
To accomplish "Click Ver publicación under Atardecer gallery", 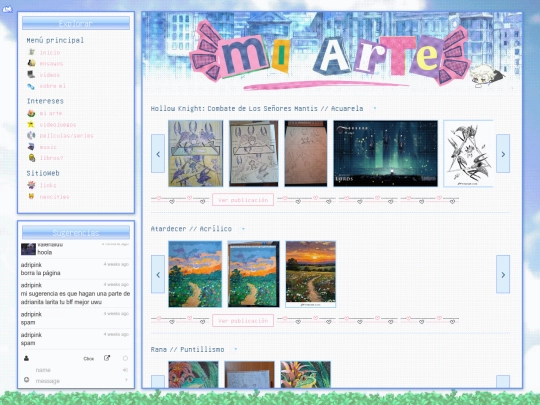I will [243, 321].
